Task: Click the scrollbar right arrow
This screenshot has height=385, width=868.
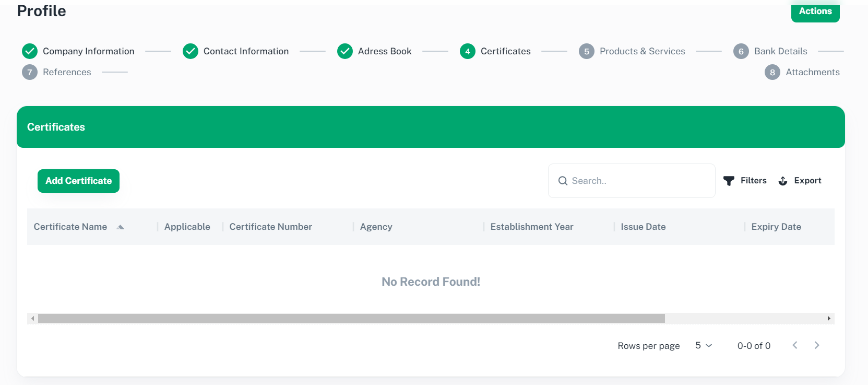Action: tap(829, 319)
